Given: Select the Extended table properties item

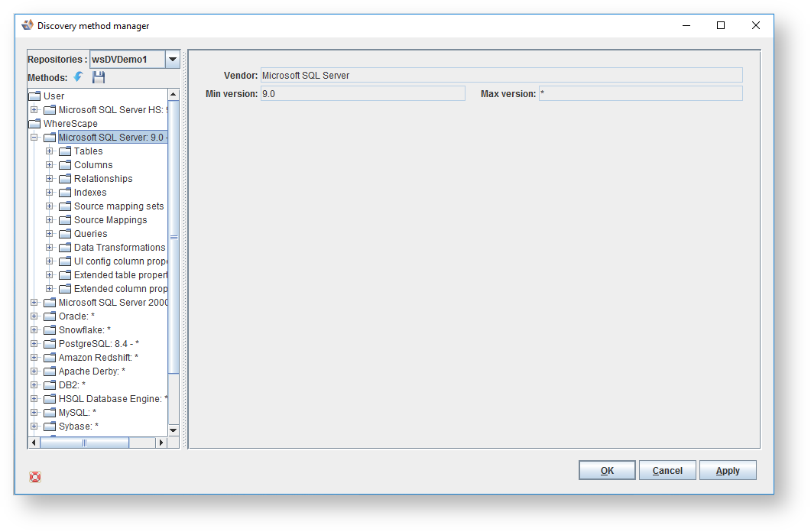Looking at the screenshot, I should (121, 275).
